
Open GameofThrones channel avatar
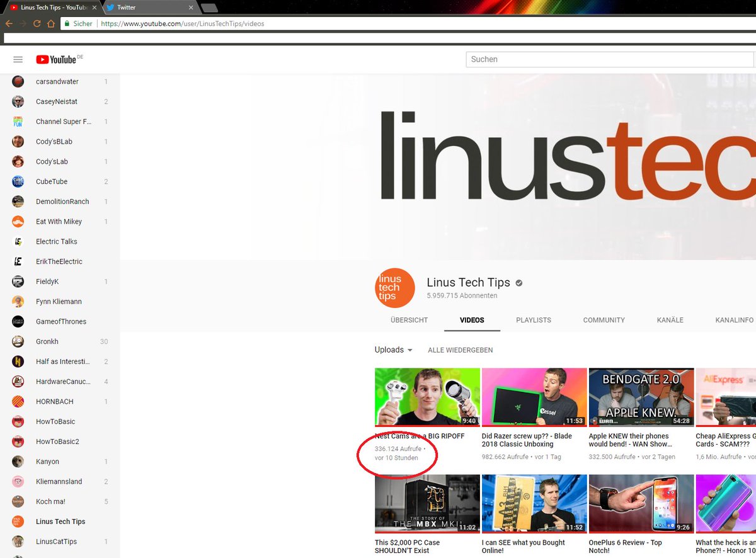18,321
